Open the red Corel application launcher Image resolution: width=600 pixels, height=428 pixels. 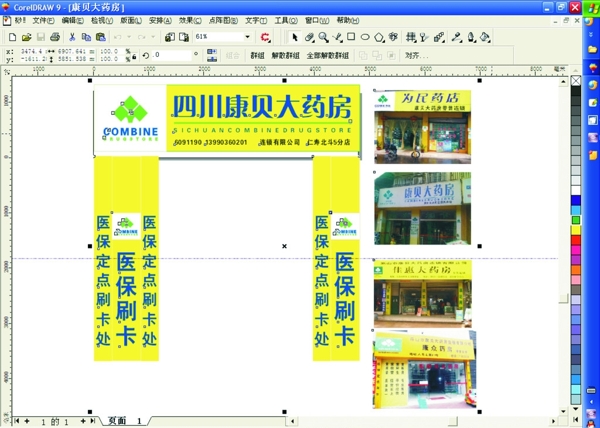click(265, 37)
